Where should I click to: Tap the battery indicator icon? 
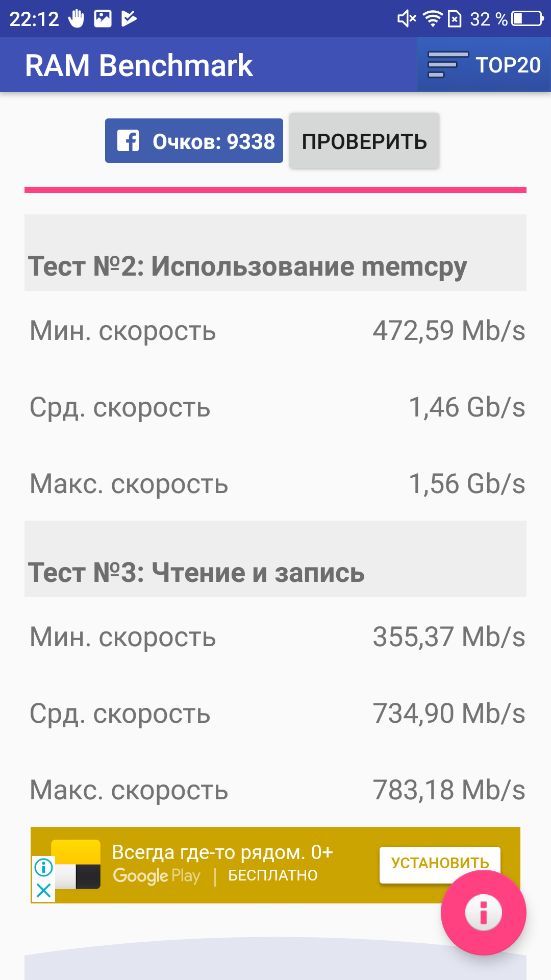click(528, 19)
